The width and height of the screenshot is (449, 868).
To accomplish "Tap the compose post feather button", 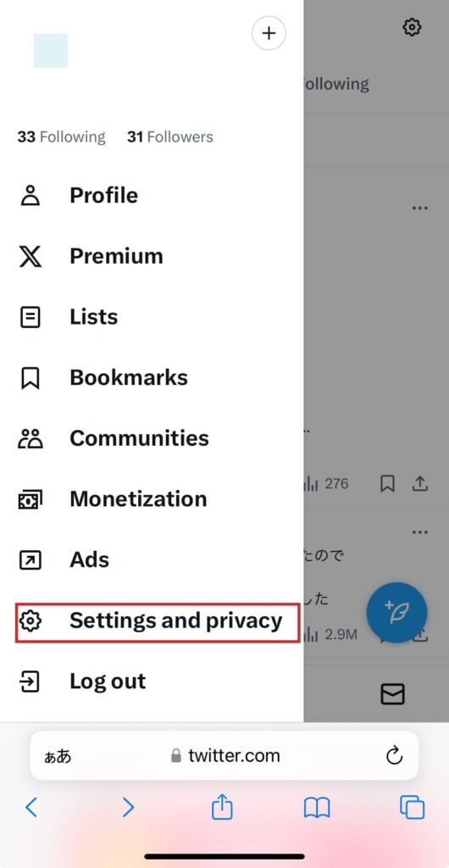I will pos(397,612).
